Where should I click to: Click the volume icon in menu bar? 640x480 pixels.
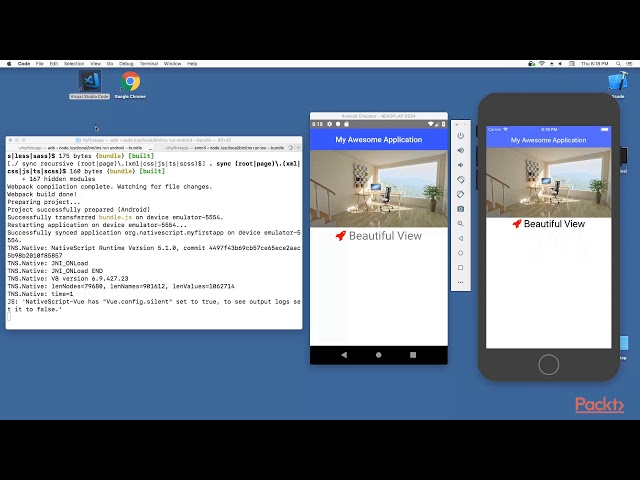[560, 64]
